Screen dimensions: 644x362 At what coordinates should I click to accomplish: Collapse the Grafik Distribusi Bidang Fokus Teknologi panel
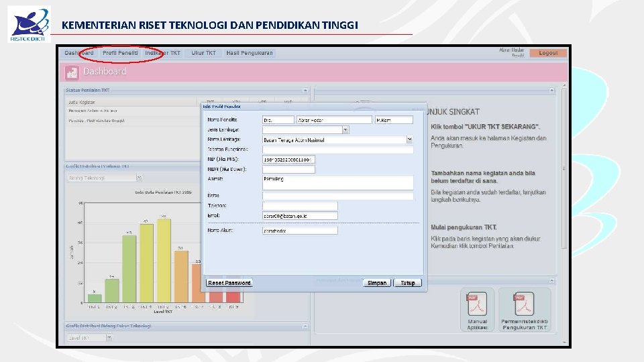[x=305, y=326]
